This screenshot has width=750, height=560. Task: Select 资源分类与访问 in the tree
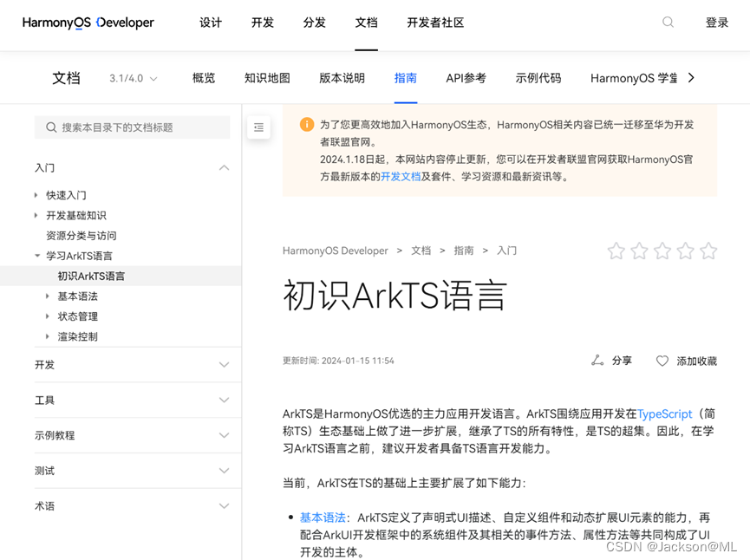82,236
